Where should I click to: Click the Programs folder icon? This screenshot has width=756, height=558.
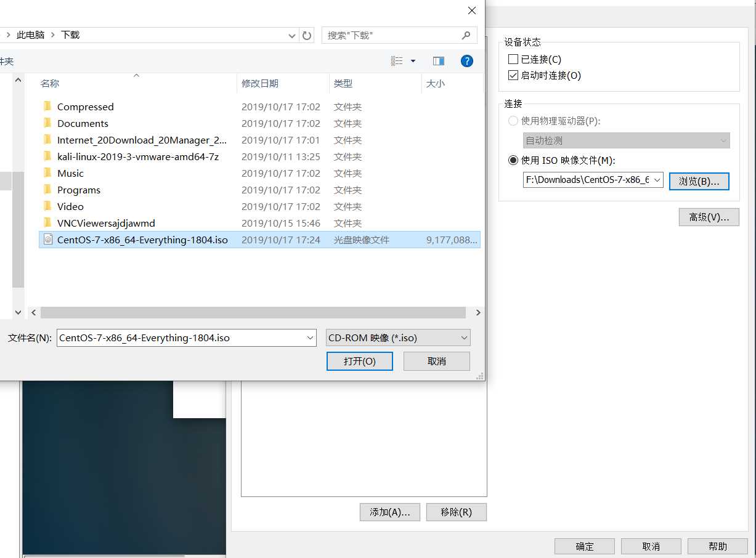47,190
